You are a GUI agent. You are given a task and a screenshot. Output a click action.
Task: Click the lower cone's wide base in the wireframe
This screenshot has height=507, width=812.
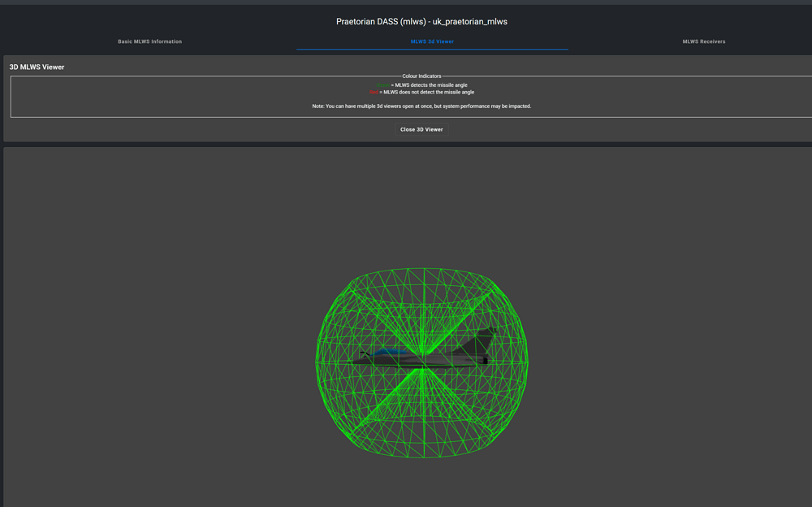pyautogui.click(x=422, y=439)
